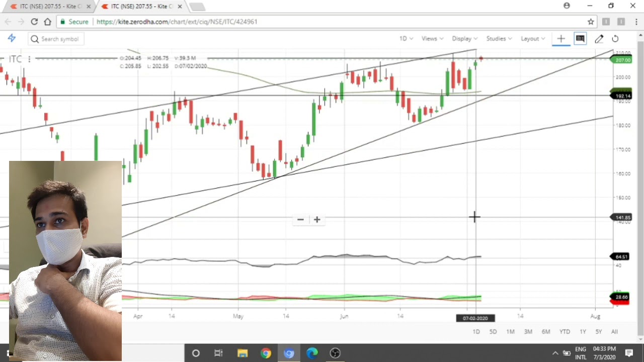
Task: Select the 1Y range button
Action: [x=583, y=332]
